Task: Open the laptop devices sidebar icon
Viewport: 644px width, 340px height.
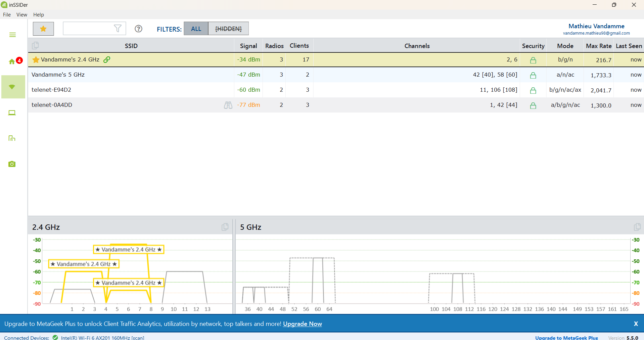Action: [12, 113]
